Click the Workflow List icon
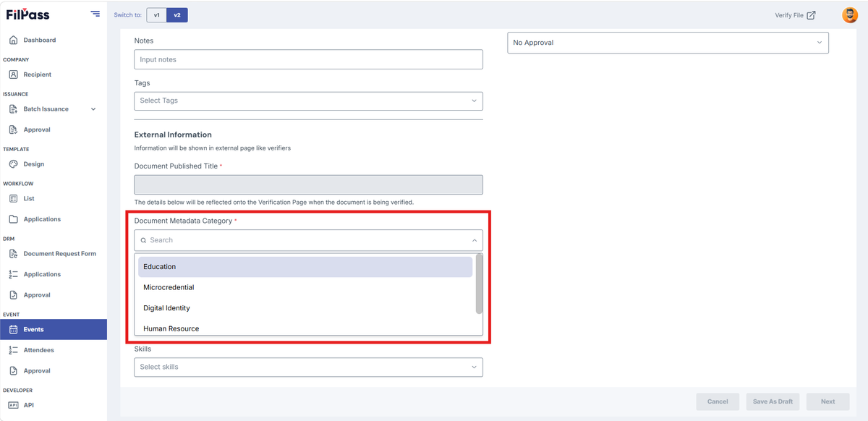Screen dimensions: 868x421 click(13, 198)
